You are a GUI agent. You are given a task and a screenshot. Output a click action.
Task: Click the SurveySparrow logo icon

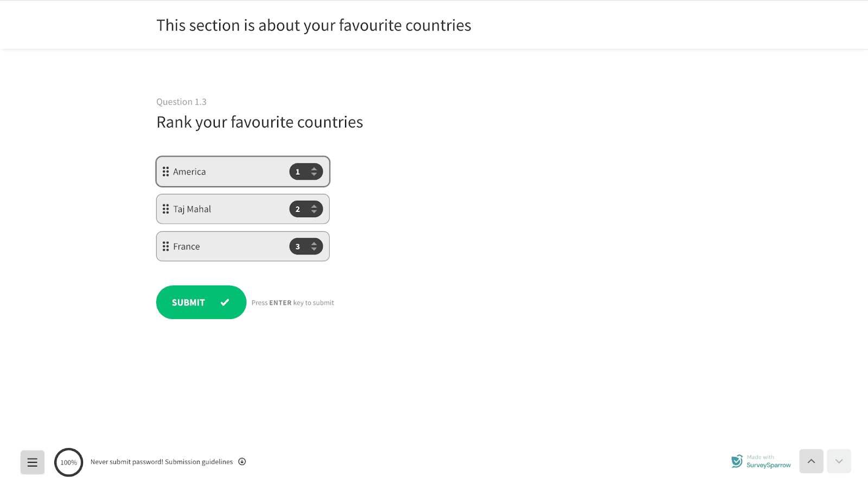[x=737, y=461]
